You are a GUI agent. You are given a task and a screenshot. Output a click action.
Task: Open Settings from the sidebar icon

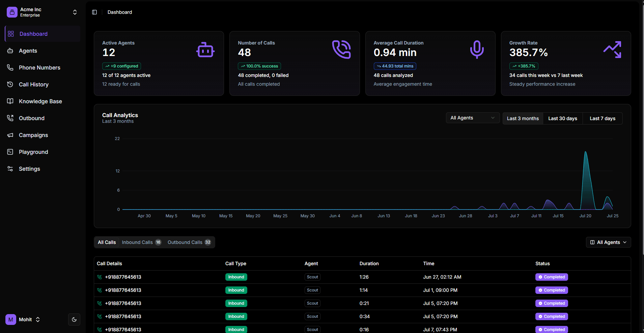click(10, 169)
